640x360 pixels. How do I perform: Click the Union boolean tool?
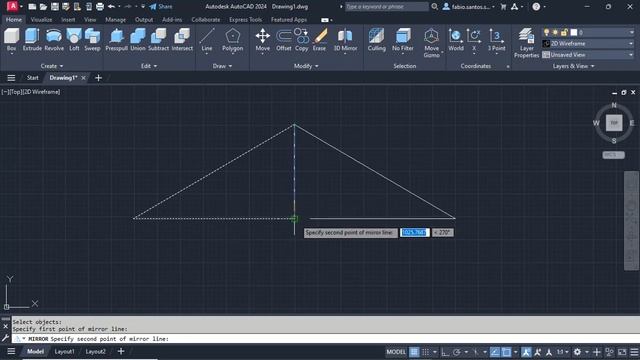click(x=138, y=40)
